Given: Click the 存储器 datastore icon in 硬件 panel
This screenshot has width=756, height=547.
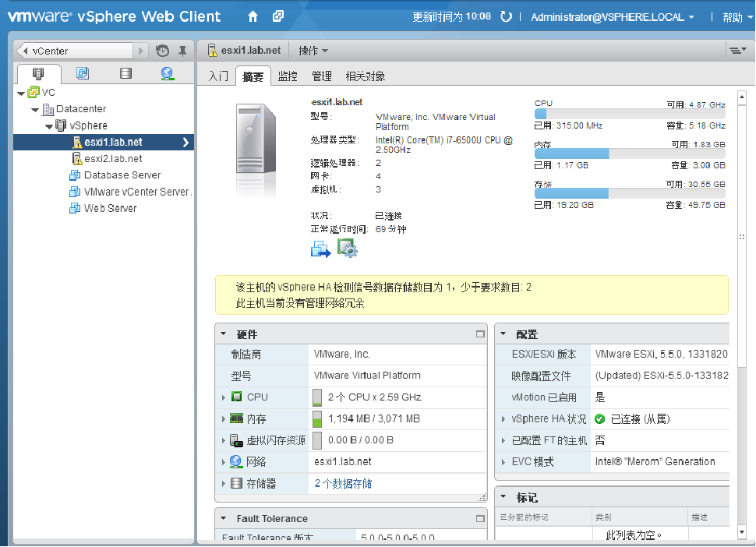Looking at the screenshot, I should 236,483.
